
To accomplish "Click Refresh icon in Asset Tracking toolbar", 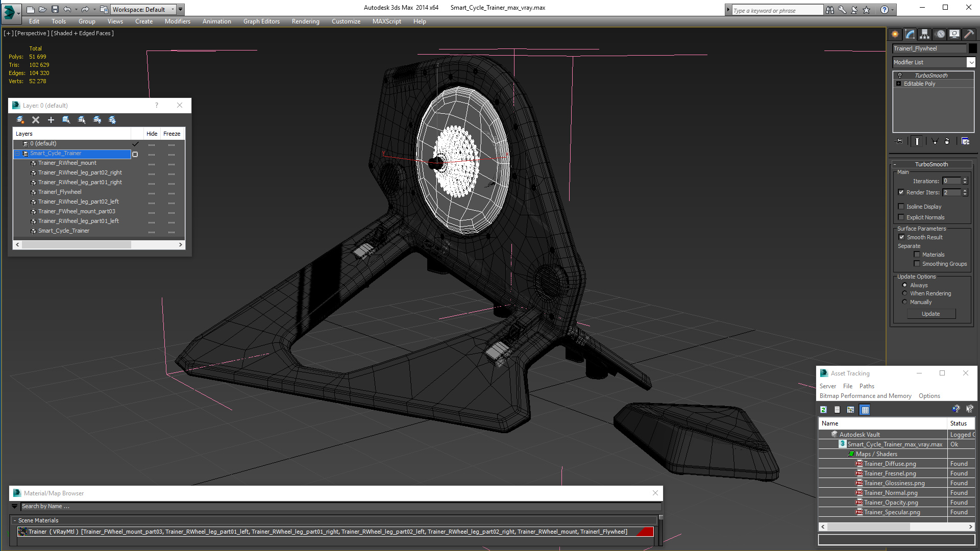I will pyautogui.click(x=823, y=410).
